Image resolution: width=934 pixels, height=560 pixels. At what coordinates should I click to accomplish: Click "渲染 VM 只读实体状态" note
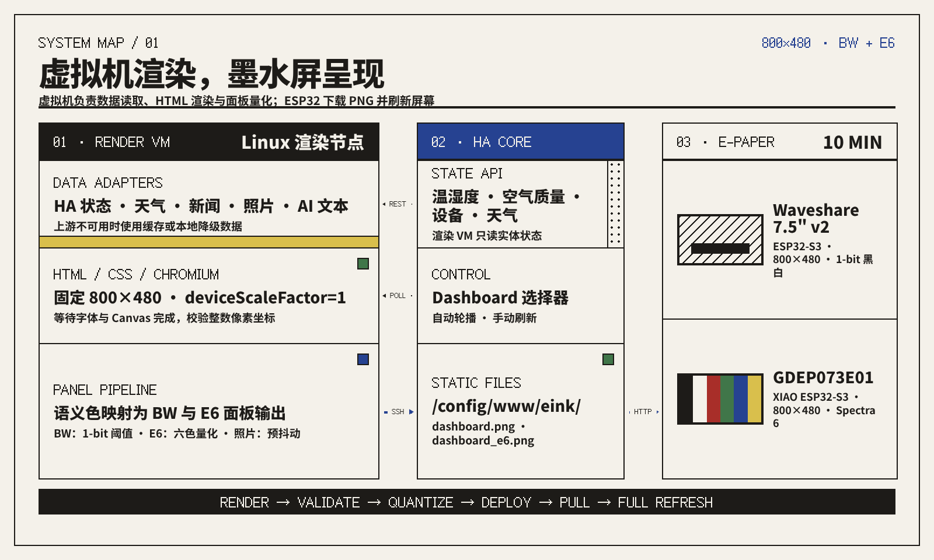(x=487, y=236)
